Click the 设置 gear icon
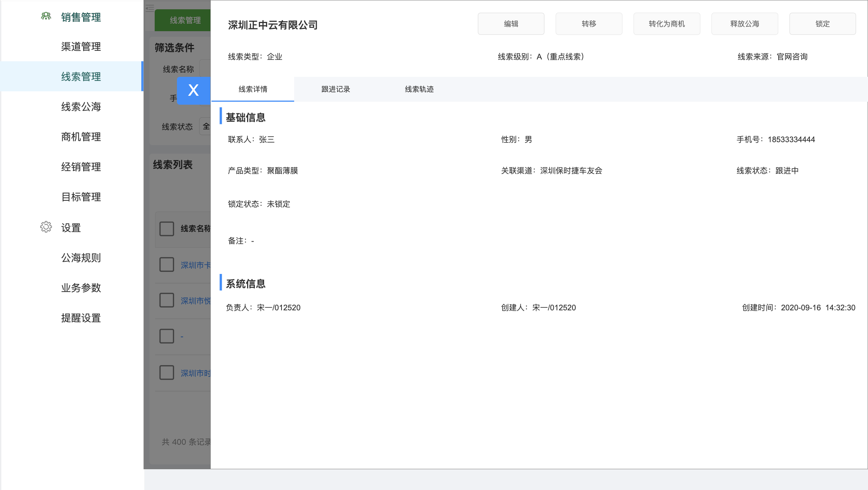Screen dimensions: 868x490 pyautogui.click(x=46, y=227)
